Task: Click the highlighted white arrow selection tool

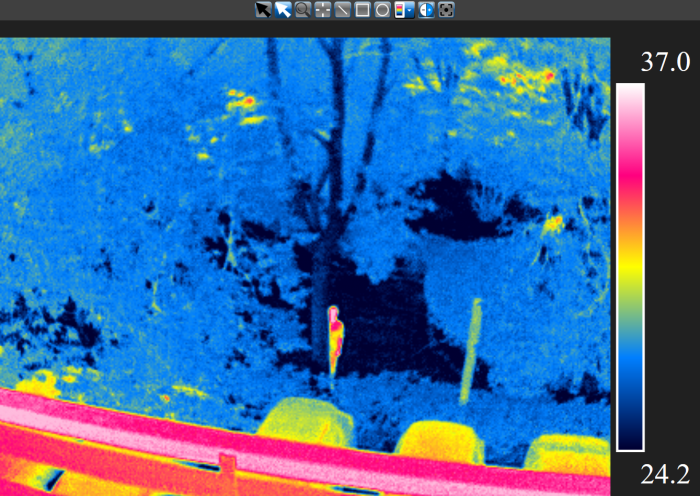Action: tap(283, 10)
